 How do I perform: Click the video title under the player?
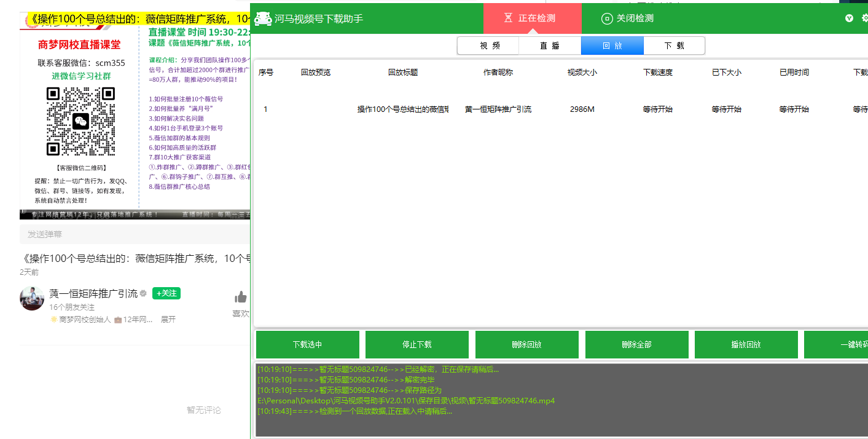tap(135, 259)
